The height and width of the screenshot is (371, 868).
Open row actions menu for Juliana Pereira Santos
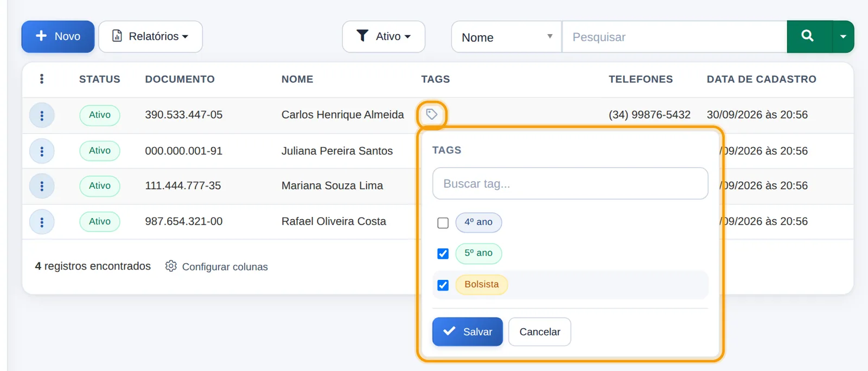pyautogui.click(x=42, y=151)
